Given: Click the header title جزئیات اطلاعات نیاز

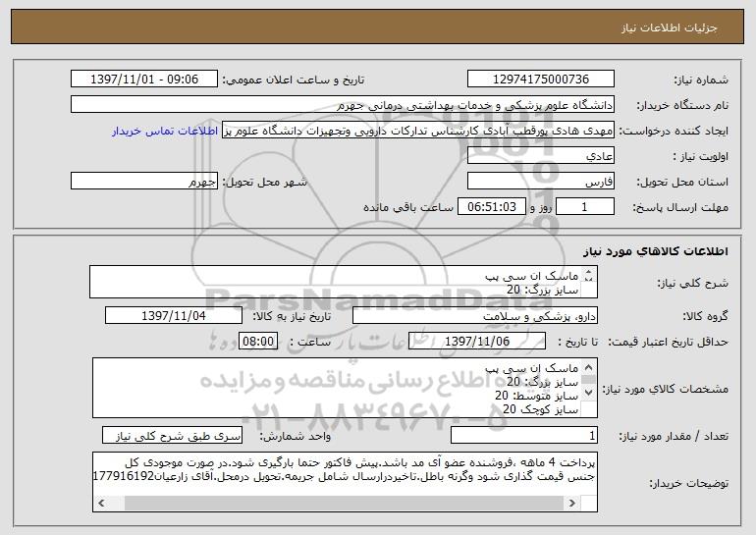Looking at the screenshot, I should (x=669, y=27).
